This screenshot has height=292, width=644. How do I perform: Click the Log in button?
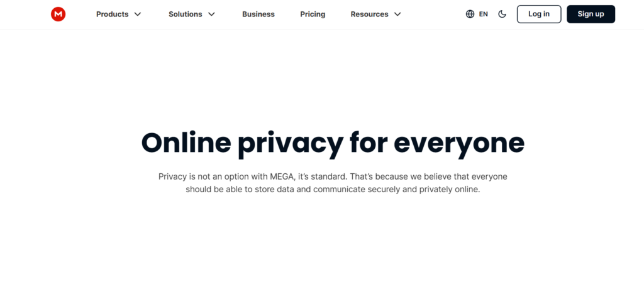point(539,14)
